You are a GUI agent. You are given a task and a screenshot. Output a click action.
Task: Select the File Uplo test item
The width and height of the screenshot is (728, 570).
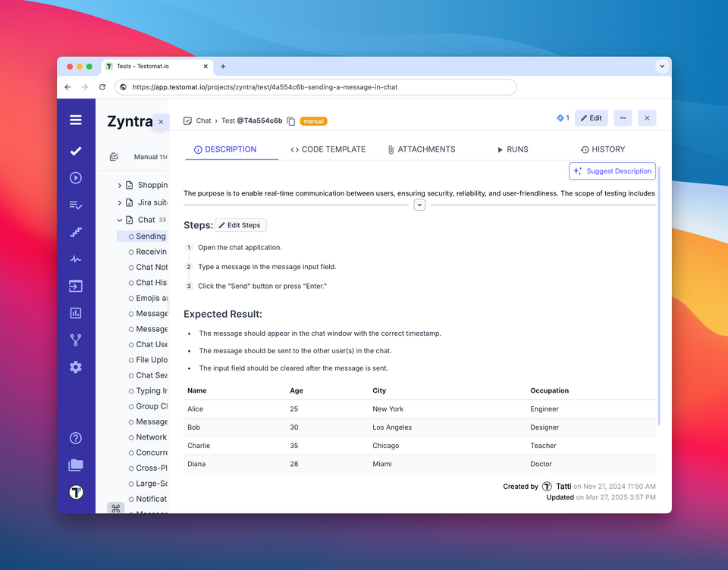148,360
